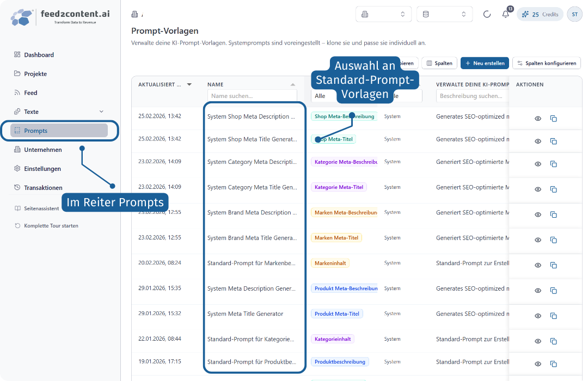The image size is (588, 381).
Task: Open the database selector dropdown in top bar
Action: pyautogui.click(x=444, y=14)
